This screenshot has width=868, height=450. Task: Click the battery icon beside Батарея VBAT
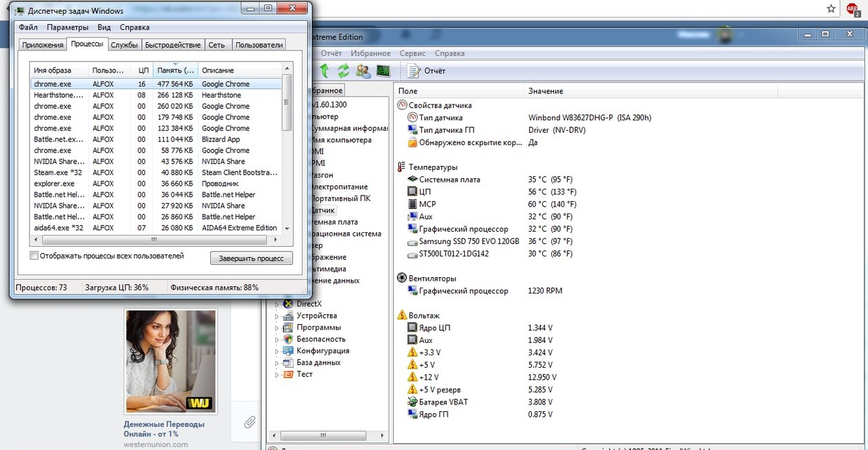[413, 402]
